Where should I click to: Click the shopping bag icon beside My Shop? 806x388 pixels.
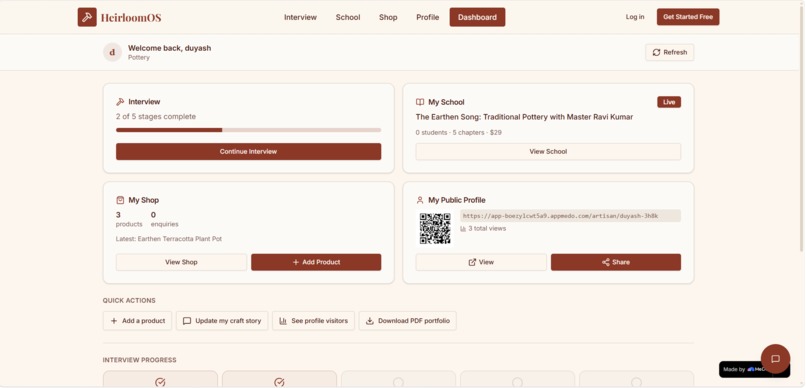pos(120,200)
